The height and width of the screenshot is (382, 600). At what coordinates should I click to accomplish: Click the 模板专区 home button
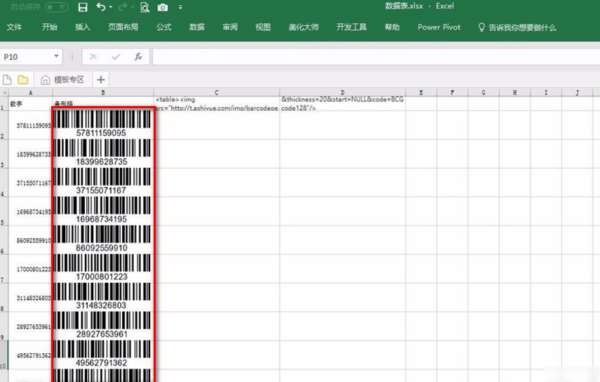(x=62, y=80)
